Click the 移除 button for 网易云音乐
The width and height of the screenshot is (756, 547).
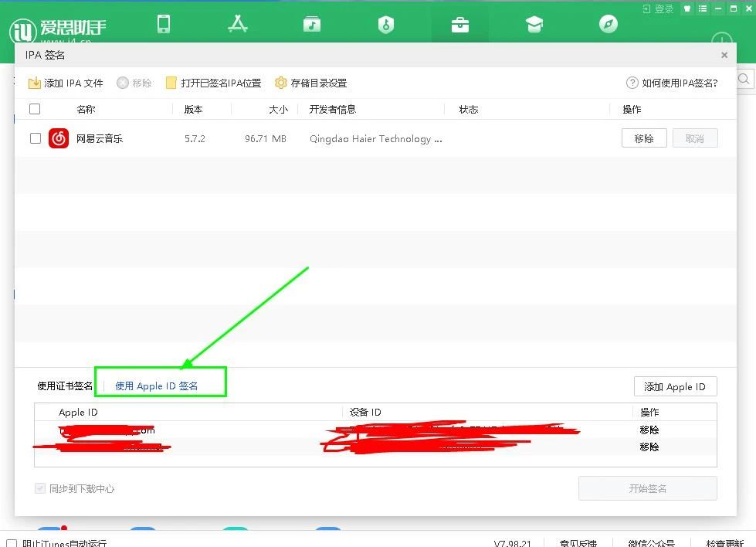click(644, 138)
